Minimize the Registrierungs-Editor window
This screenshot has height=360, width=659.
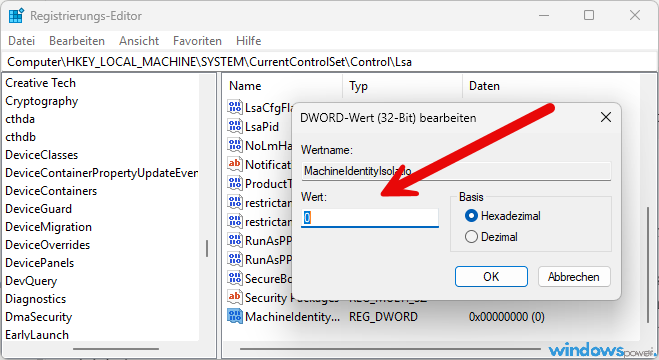pyautogui.click(x=544, y=16)
